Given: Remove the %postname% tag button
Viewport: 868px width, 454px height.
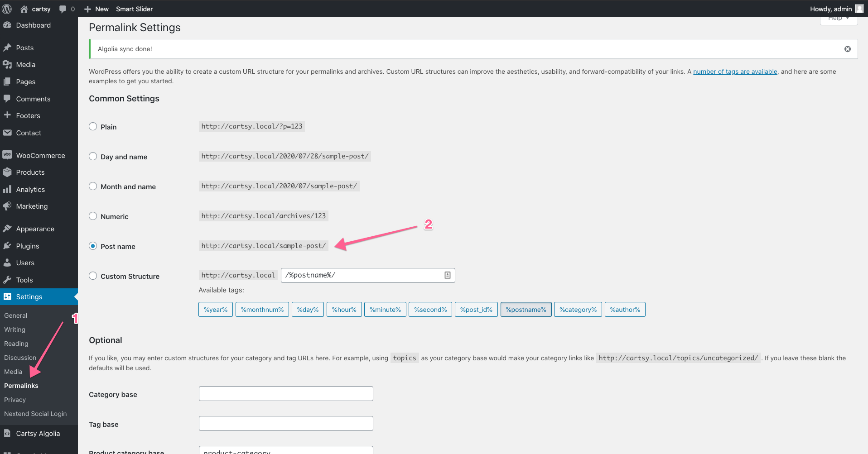Looking at the screenshot, I should click(526, 310).
